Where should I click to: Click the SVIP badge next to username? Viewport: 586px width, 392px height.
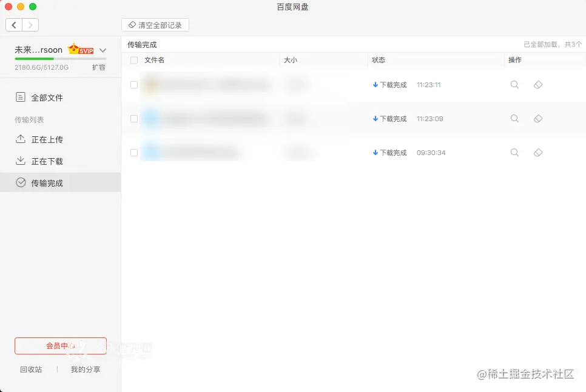(81, 49)
